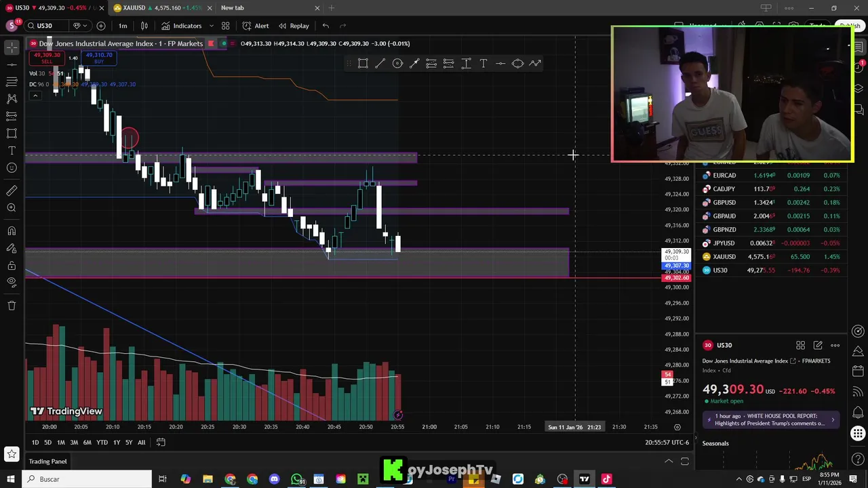The height and width of the screenshot is (488, 868).
Task: Open the calendar in right sidebar
Action: [859, 371]
